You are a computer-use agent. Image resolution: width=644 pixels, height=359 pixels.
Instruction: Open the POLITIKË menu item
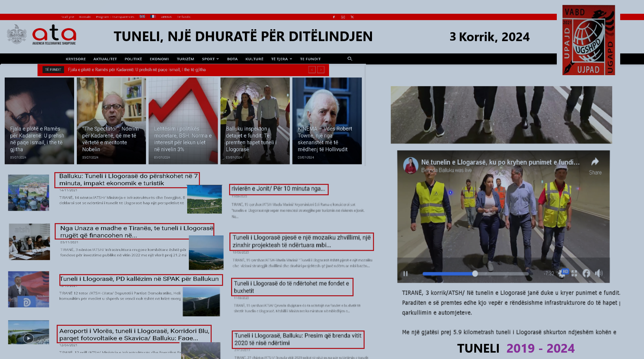coord(133,59)
